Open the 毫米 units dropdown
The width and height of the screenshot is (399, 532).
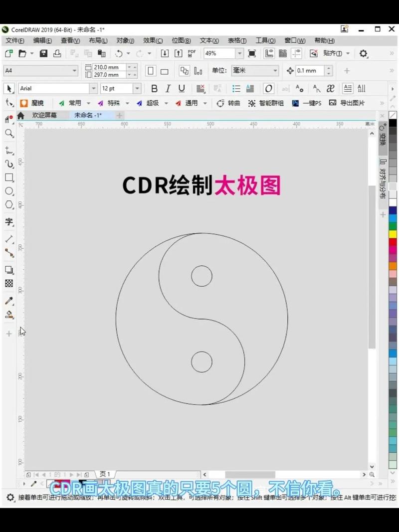(x=276, y=71)
